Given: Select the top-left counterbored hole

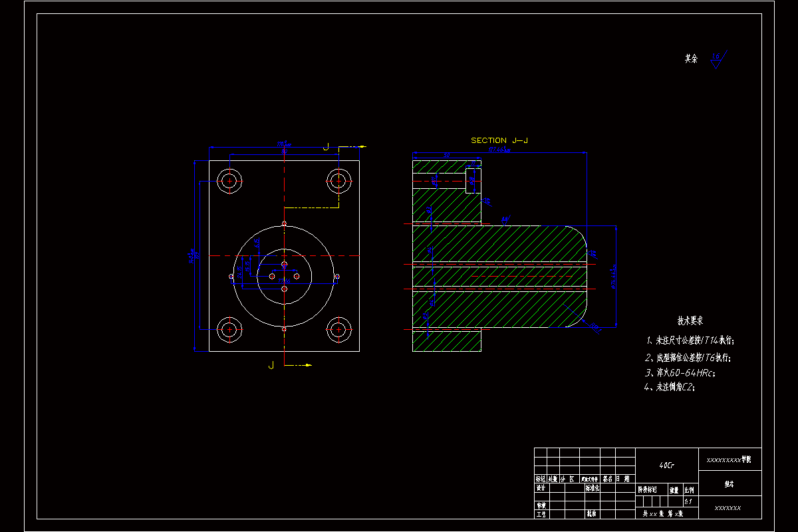Looking at the screenshot, I should [230, 181].
